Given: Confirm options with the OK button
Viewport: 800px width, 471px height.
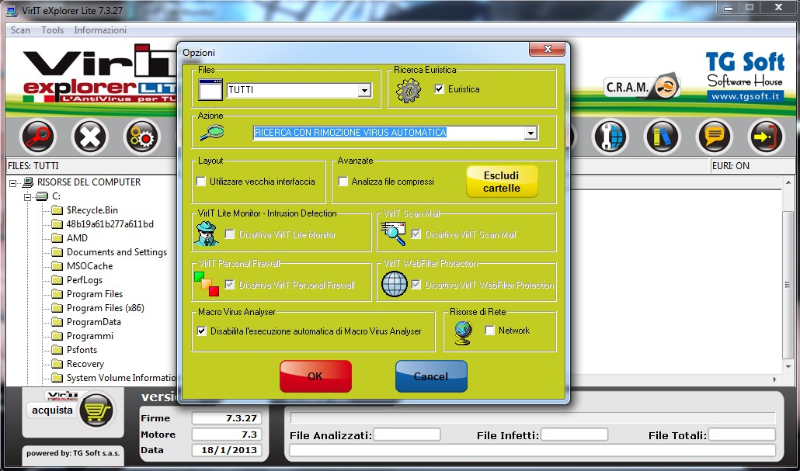Looking at the screenshot, I should 315,376.
